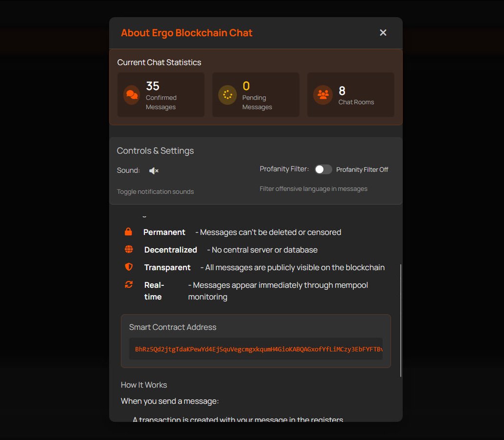Click the "8" chat rooms count
The image size is (504, 440).
coord(342,91)
